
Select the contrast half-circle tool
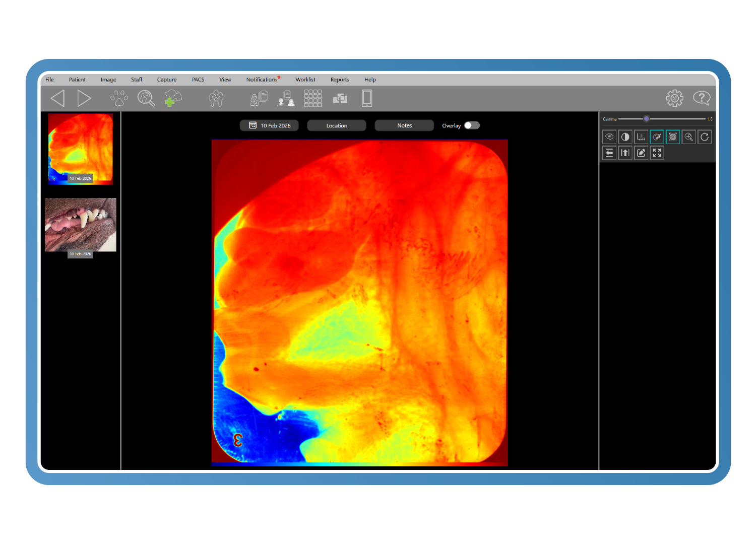(x=625, y=137)
